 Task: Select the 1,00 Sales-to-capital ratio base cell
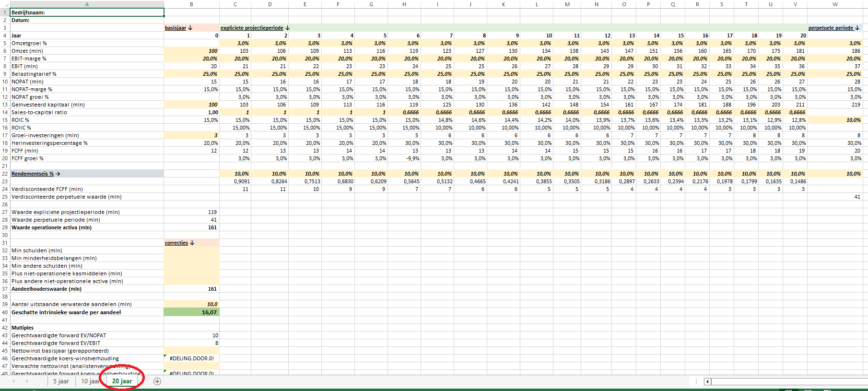coord(191,112)
